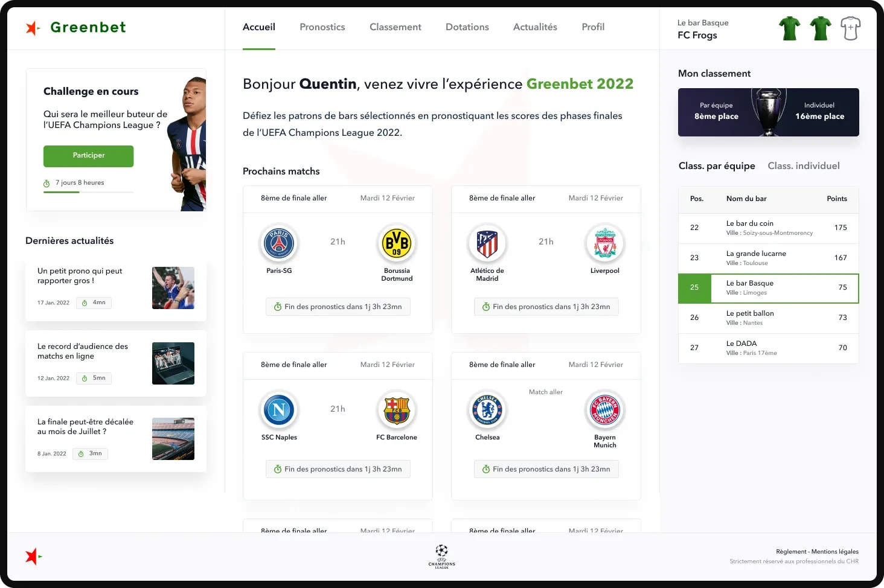Click the timer icon beside 7 jours 8 heures
884x588 pixels.
coord(46,183)
